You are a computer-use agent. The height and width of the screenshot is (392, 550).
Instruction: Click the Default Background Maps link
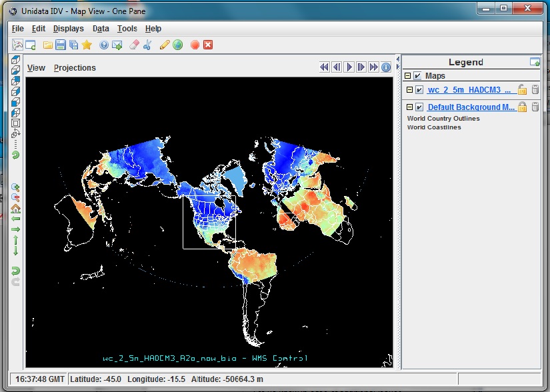[471, 107]
